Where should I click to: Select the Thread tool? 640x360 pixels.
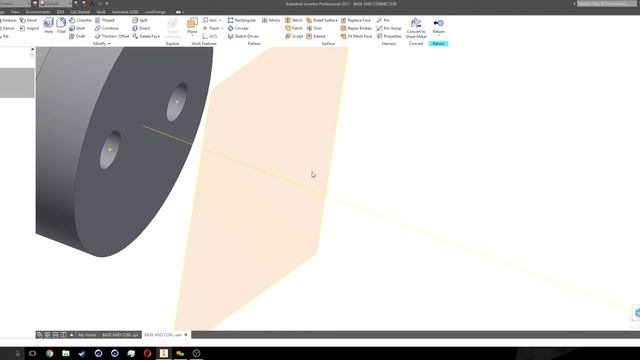(105, 20)
